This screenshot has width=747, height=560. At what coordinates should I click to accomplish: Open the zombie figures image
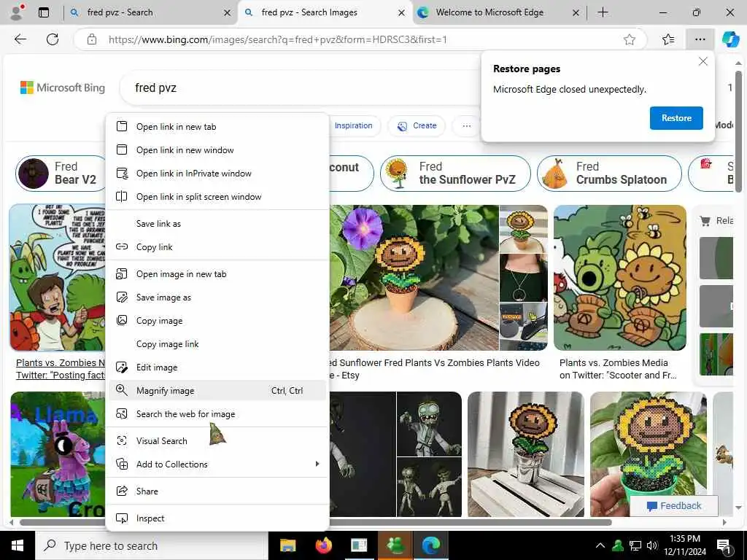pyautogui.click(x=395, y=454)
